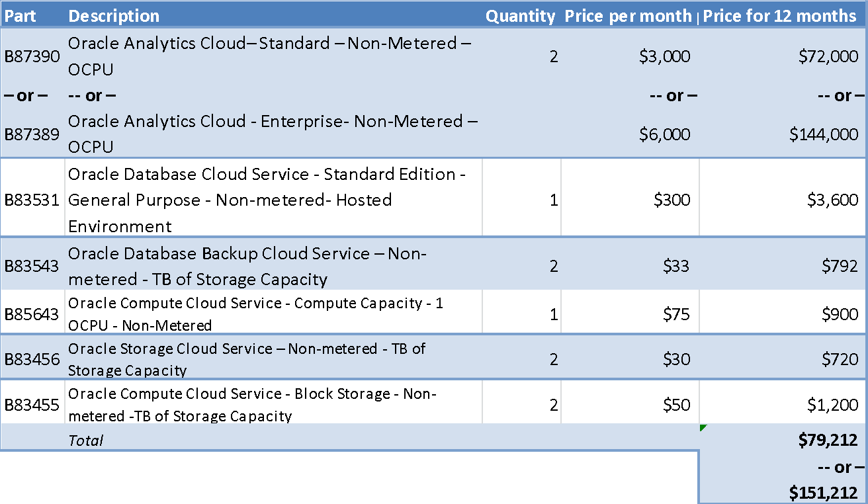Select Oracle Analytics Cloud Enterprise description
The image size is (868, 504).
(x=273, y=134)
